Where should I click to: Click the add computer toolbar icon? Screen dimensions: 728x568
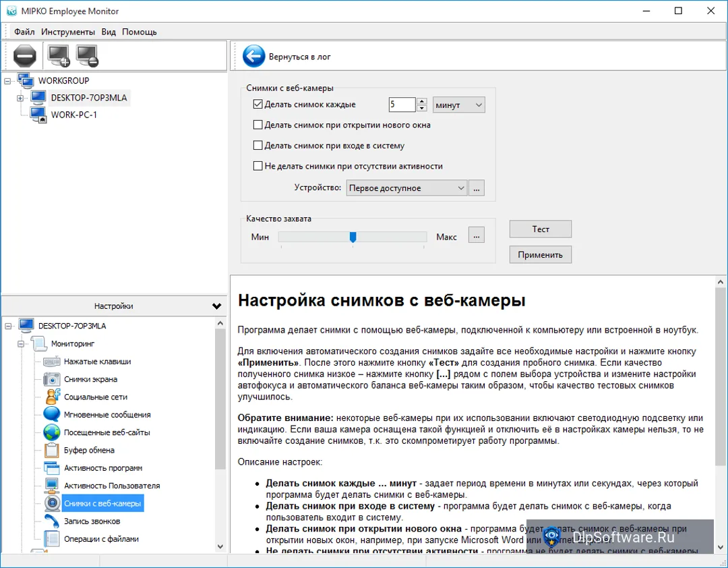coord(59,56)
